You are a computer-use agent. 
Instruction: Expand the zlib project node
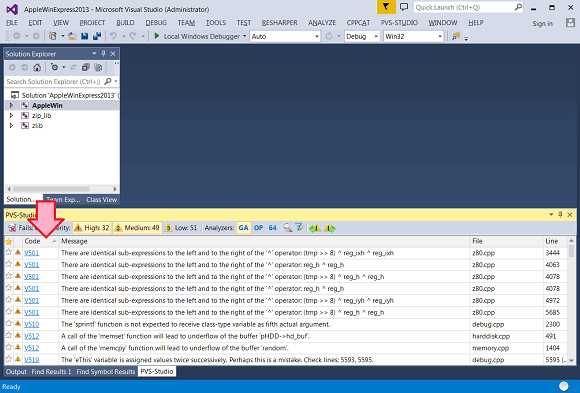coord(11,125)
